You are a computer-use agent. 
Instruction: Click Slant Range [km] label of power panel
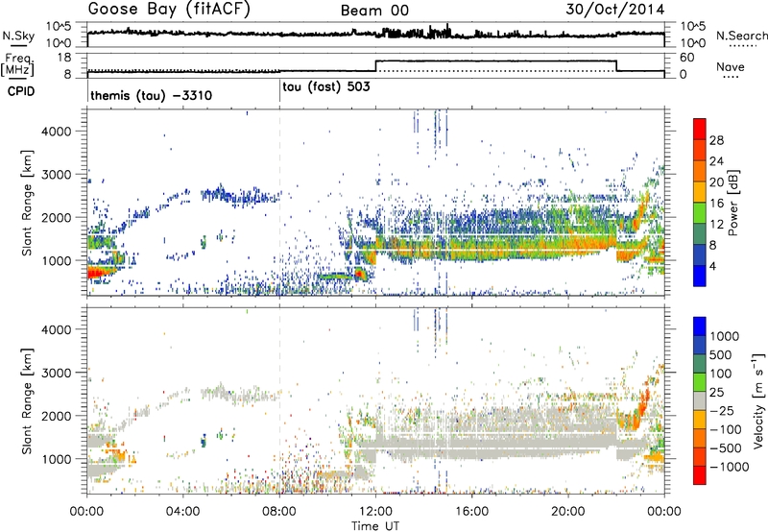[x=27, y=203]
